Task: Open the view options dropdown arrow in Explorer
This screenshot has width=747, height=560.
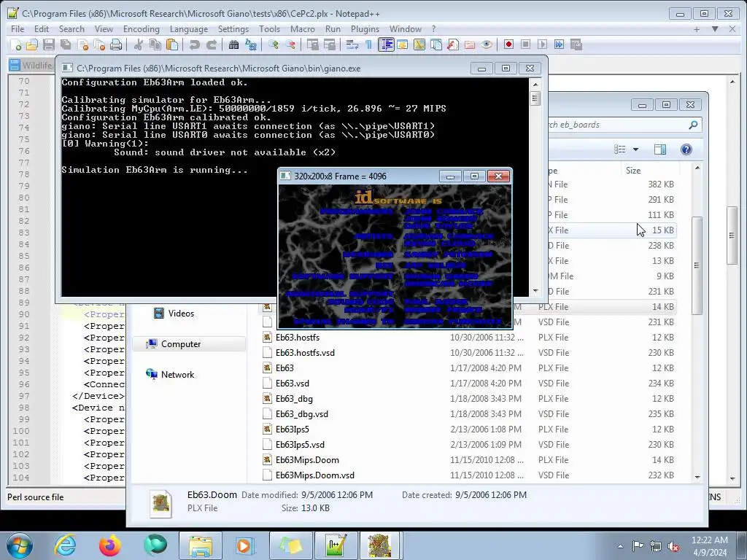Action: 635,149
